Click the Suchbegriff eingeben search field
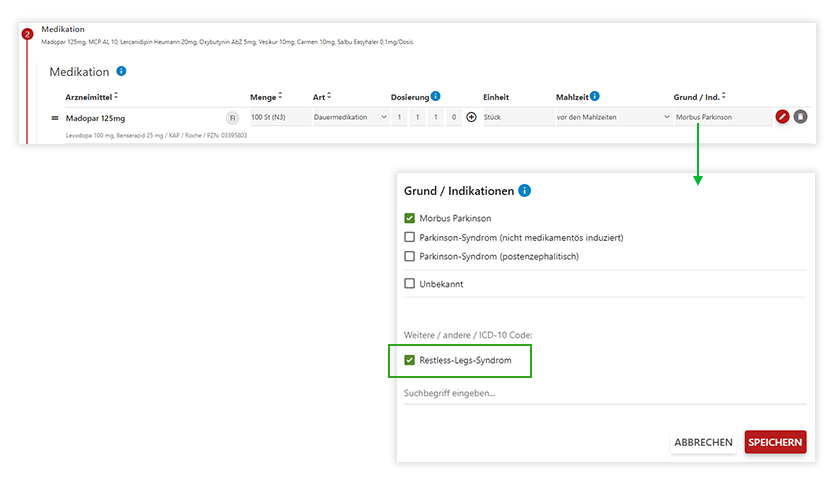 [x=604, y=393]
